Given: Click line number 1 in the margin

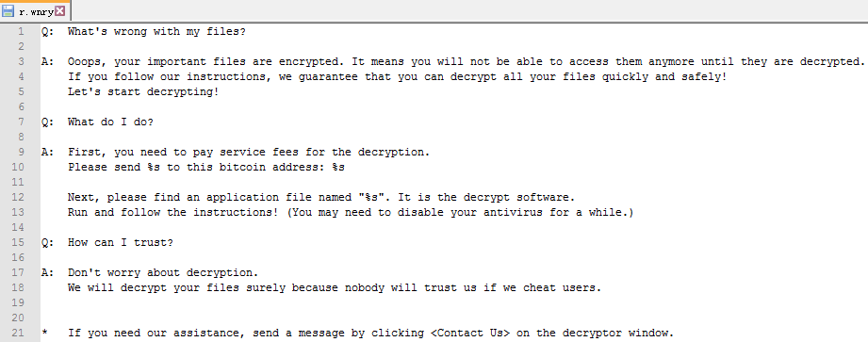Looking at the screenshot, I should pos(21,31).
